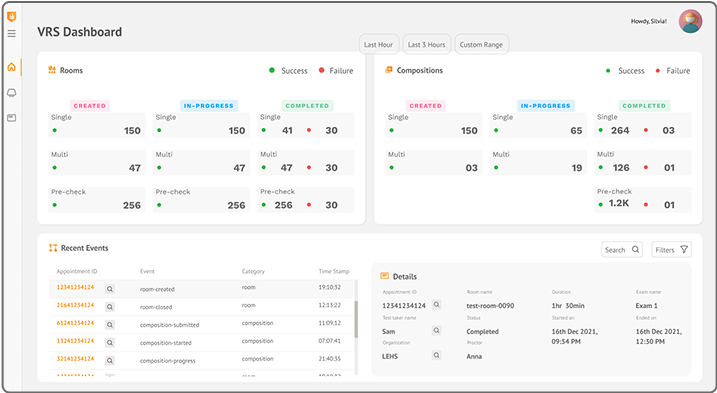Click magnifier beside appointment 61241234124
The image size is (717, 393).
110,325
